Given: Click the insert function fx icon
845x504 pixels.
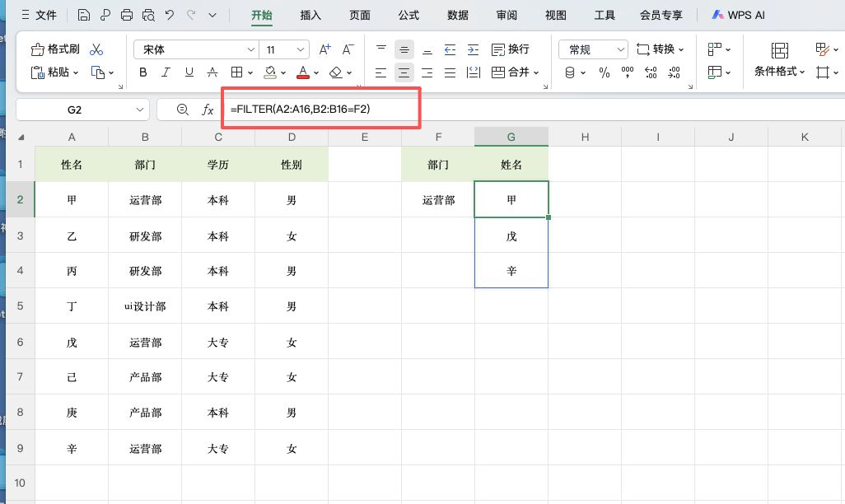Looking at the screenshot, I should (x=208, y=110).
